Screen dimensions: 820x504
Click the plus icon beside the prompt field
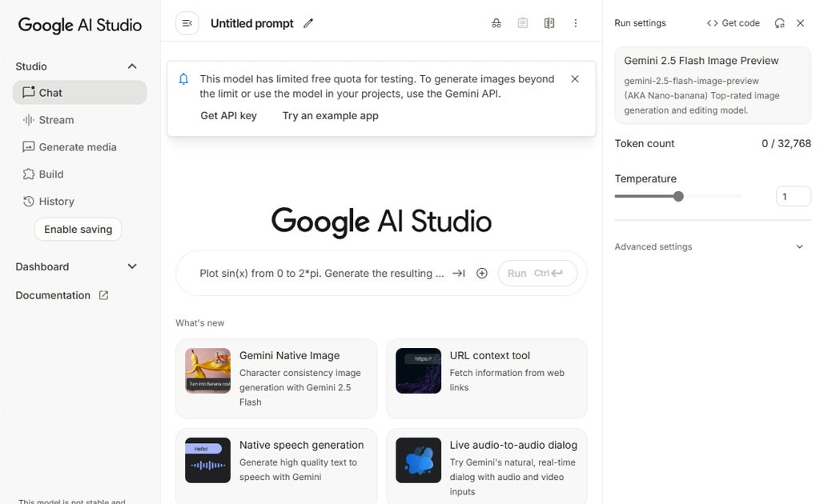(481, 273)
